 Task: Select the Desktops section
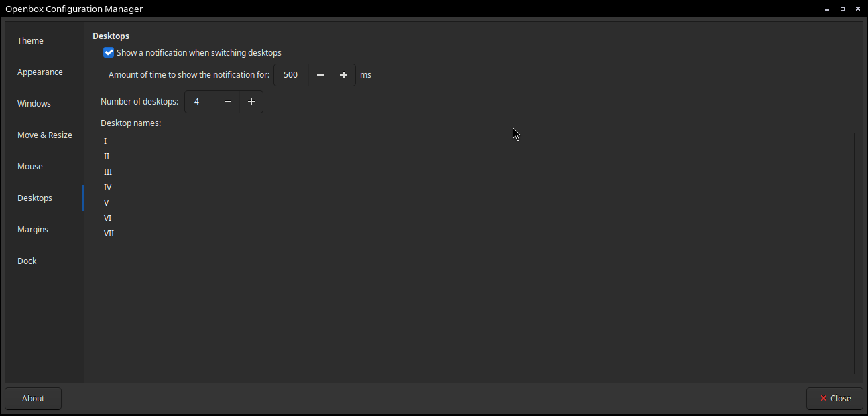click(x=44, y=198)
